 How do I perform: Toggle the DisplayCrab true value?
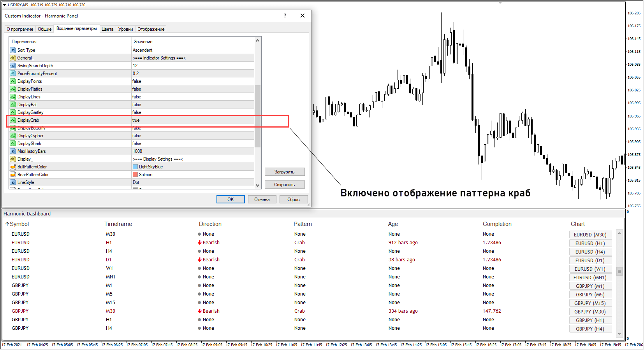(192, 120)
